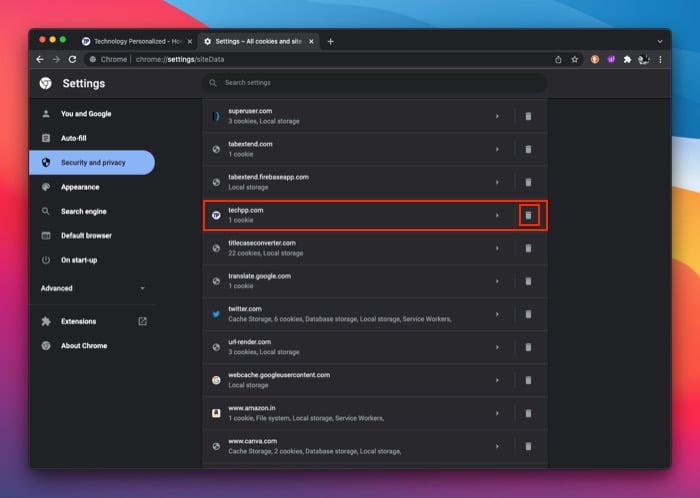Delete site data for tabextend.com
This screenshot has width=700, height=498.
pyautogui.click(x=528, y=149)
